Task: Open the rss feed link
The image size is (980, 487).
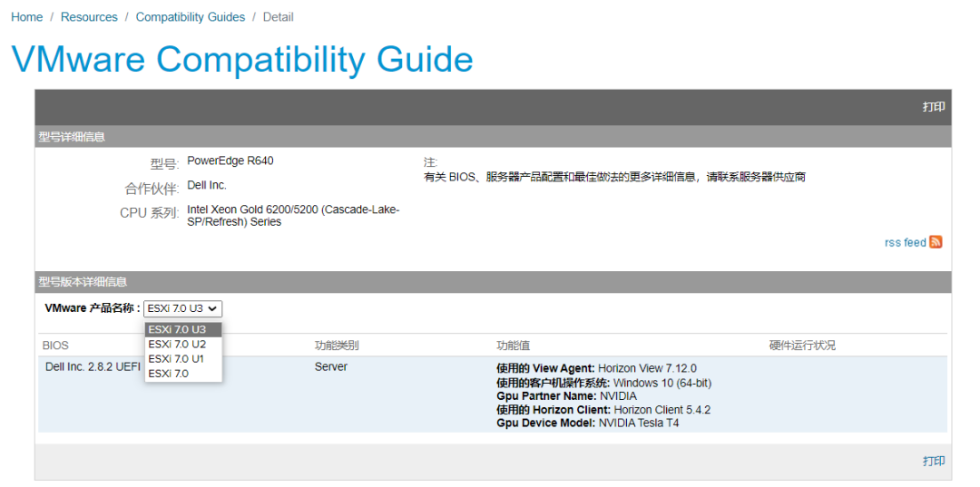Action: (x=905, y=243)
